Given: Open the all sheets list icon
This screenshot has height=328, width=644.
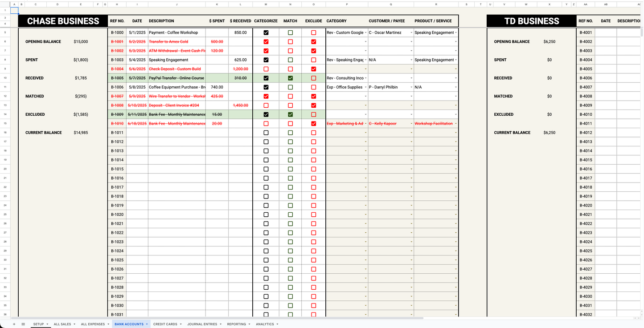Looking at the screenshot, I should [23, 324].
